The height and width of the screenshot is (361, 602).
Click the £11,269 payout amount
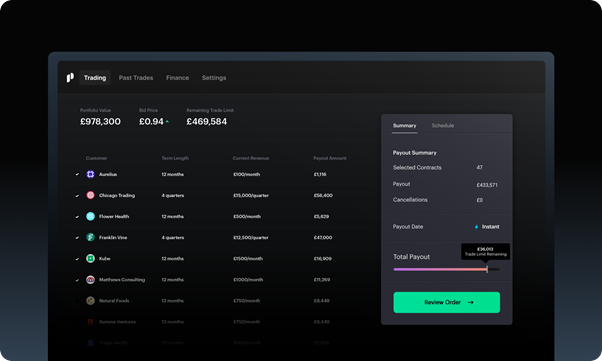[322, 280]
